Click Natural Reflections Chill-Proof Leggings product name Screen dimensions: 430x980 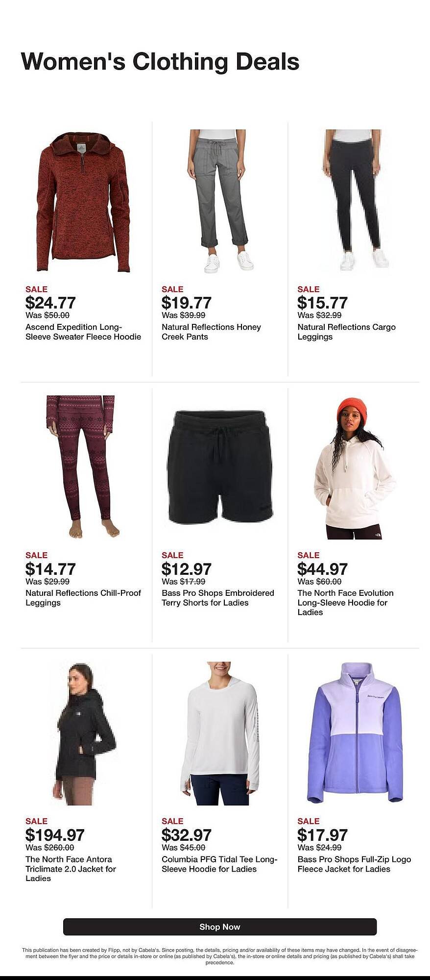tap(83, 598)
